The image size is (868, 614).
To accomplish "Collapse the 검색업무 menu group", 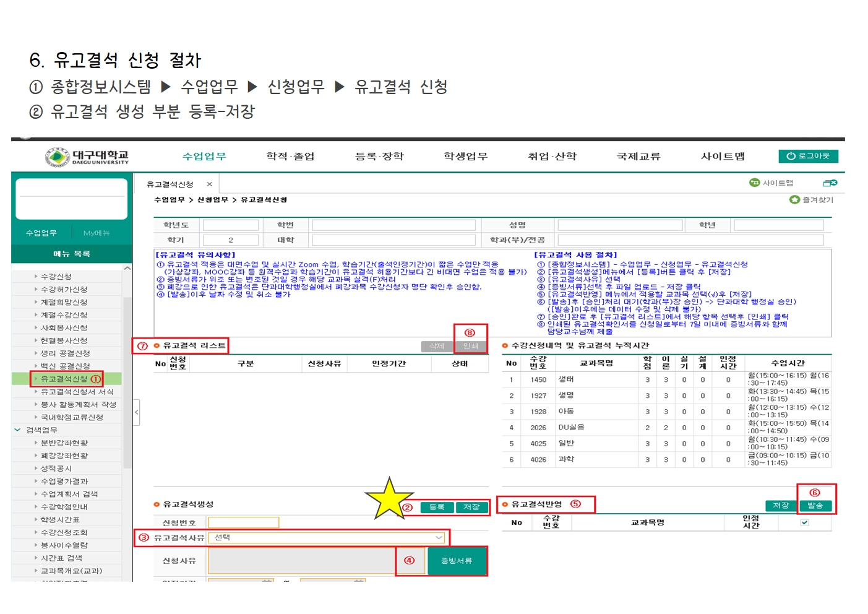I will point(17,430).
